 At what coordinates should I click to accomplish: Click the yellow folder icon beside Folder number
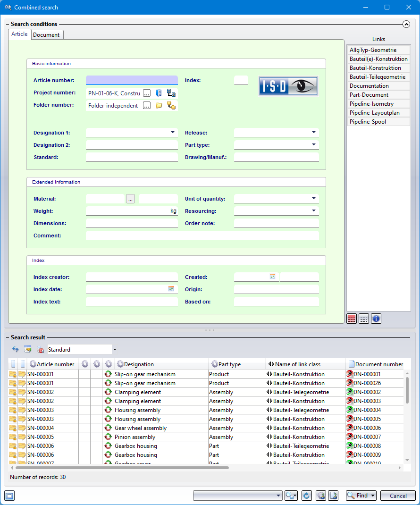[159, 105]
